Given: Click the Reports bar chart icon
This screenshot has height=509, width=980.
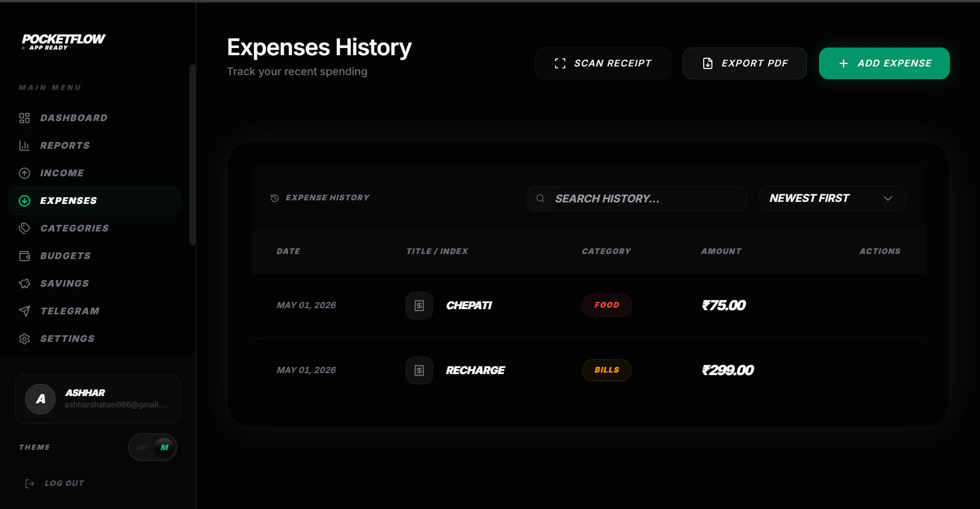Looking at the screenshot, I should [x=25, y=146].
